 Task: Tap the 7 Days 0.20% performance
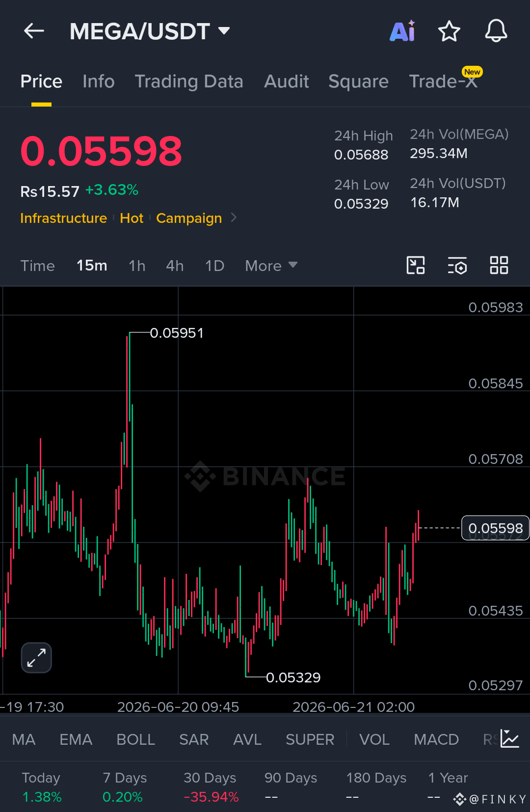(125, 787)
